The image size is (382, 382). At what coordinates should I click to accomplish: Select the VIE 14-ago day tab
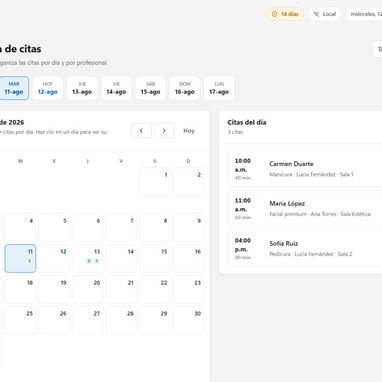(116, 88)
